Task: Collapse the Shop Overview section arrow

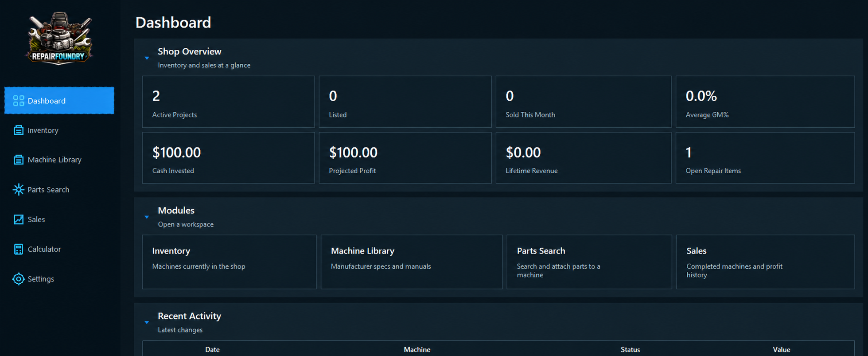Action: coord(147,58)
